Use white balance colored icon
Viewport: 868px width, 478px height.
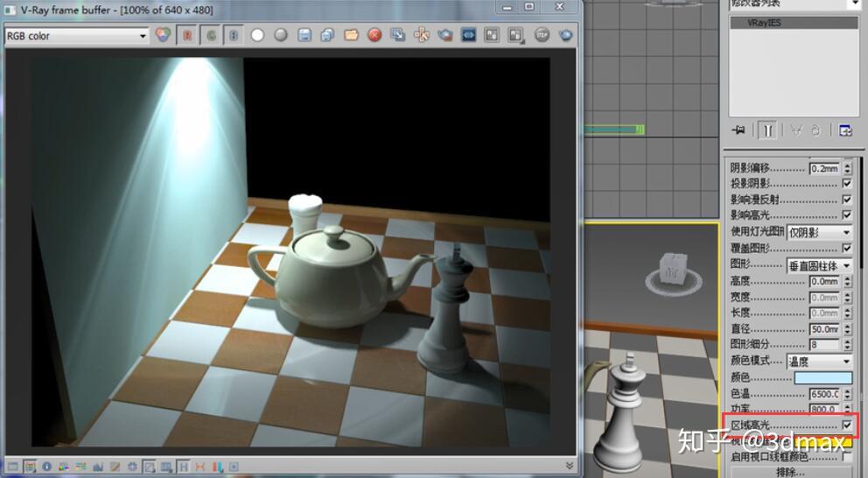click(64, 467)
